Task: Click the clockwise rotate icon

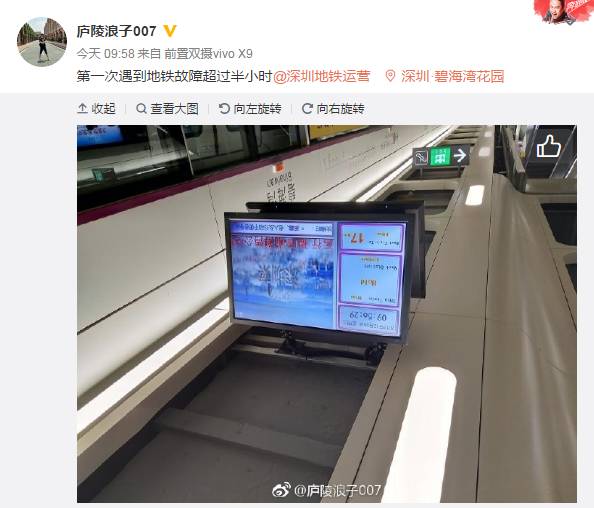Action: pyautogui.click(x=307, y=109)
